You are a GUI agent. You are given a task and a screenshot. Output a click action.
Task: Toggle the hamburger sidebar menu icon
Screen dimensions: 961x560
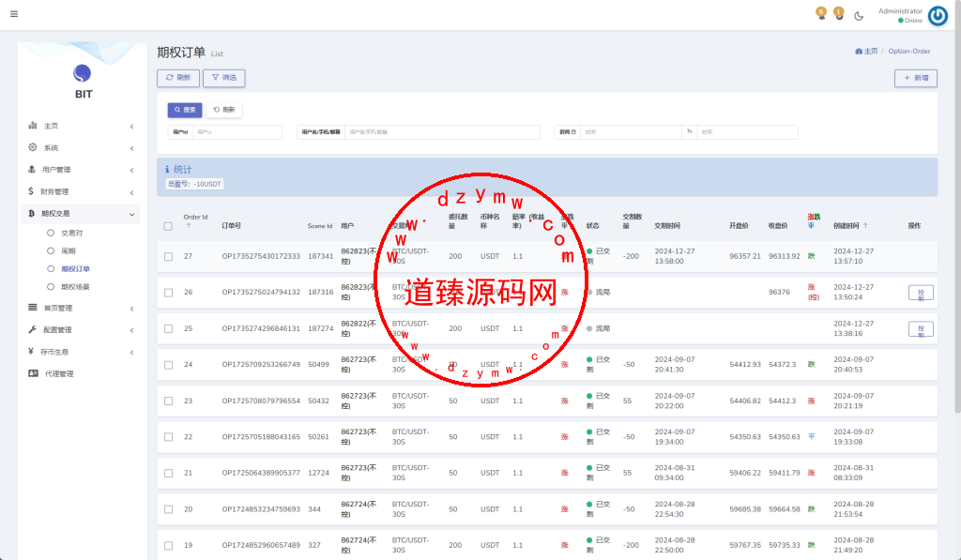click(14, 13)
